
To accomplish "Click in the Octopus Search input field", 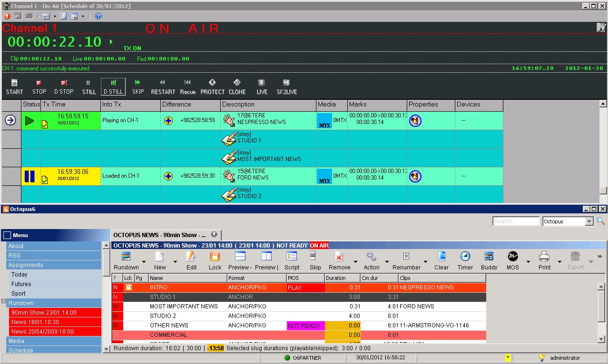I will pos(516,221).
